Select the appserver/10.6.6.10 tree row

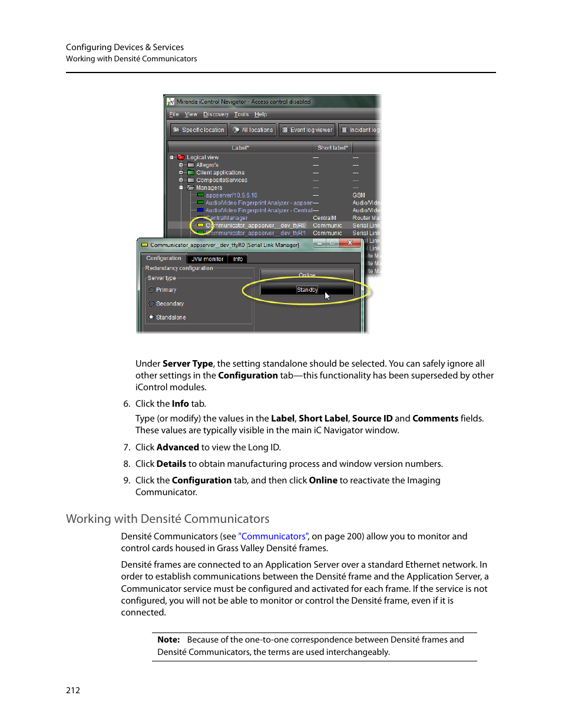pos(232,195)
